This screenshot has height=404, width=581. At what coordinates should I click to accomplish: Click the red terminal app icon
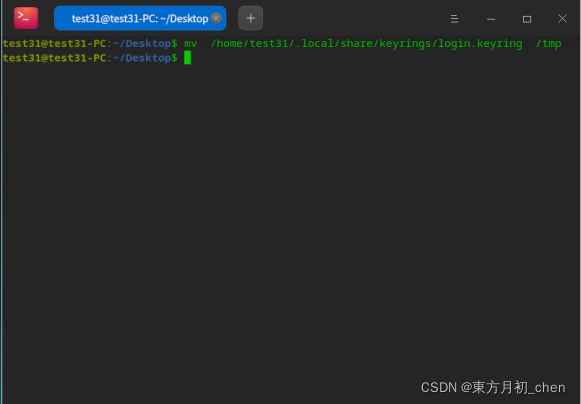tap(26, 18)
